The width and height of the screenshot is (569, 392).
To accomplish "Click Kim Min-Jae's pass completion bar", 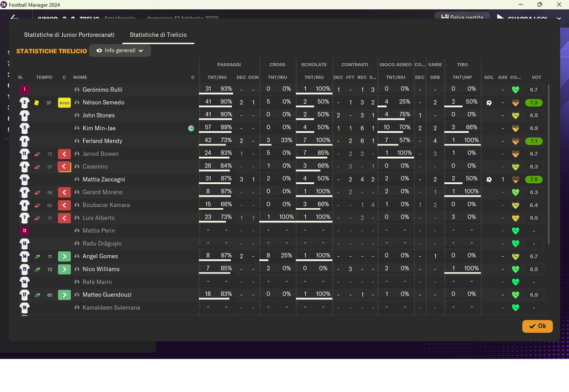I will [217, 132].
